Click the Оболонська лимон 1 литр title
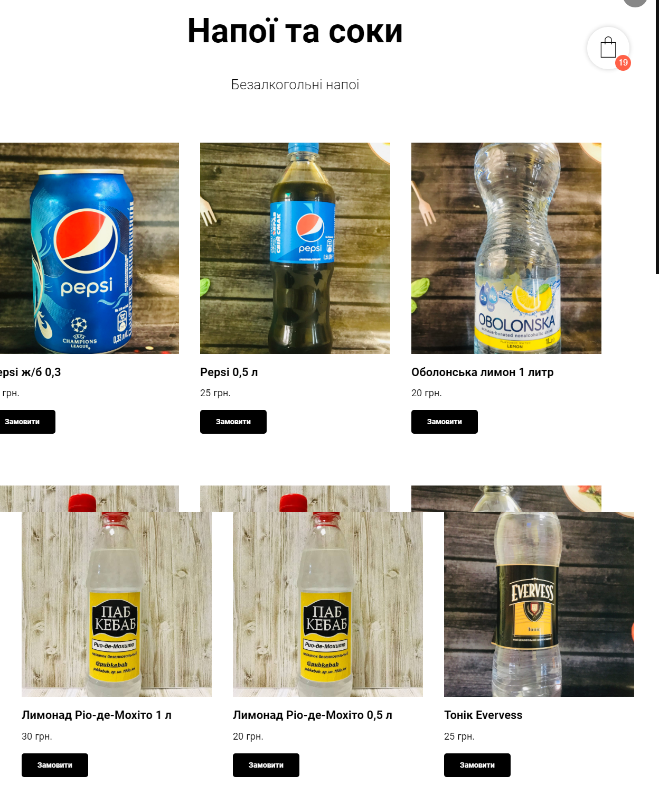Viewport: 659px width, 812px height. tap(483, 372)
